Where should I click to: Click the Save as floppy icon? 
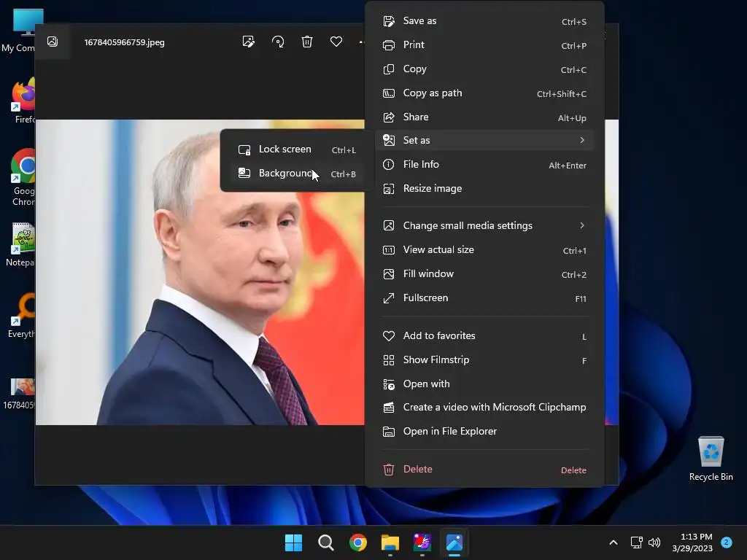pos(389,21)
